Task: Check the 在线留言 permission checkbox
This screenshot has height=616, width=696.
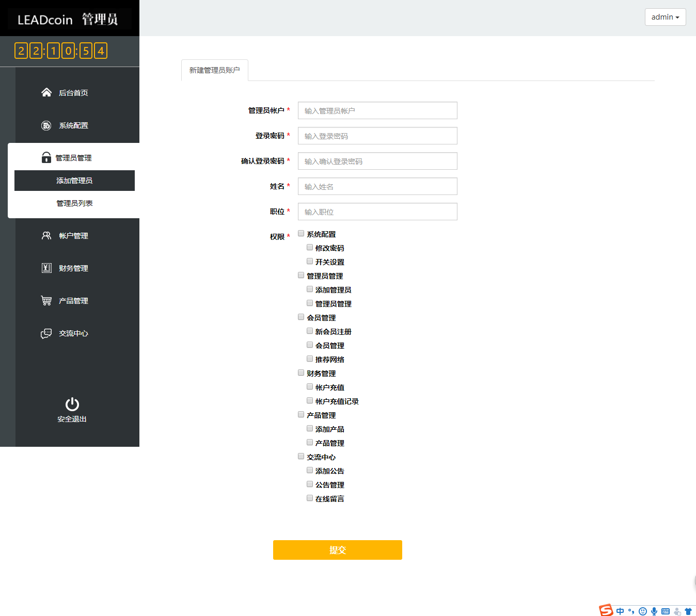Action: click(310, 498)
